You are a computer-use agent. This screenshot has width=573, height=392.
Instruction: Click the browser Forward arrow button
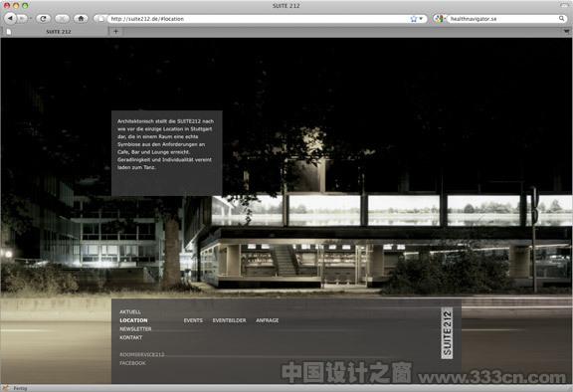click(x=22, y=18)
